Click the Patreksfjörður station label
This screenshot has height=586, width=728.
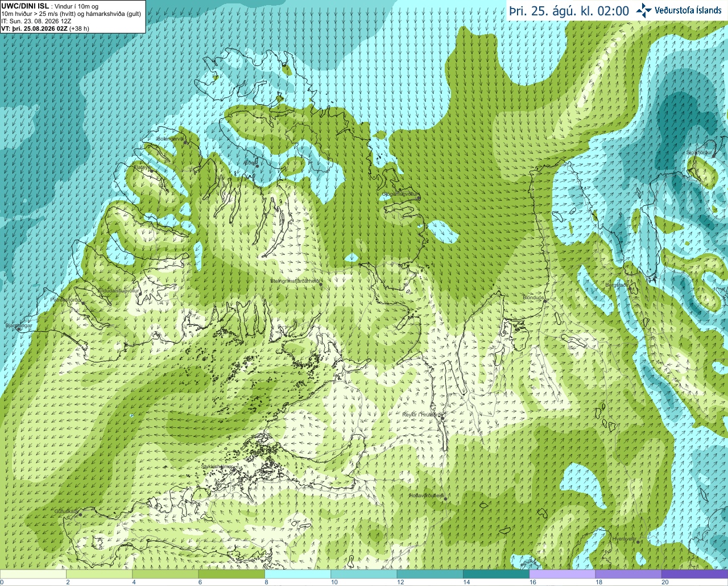click(x=66, y=299)
